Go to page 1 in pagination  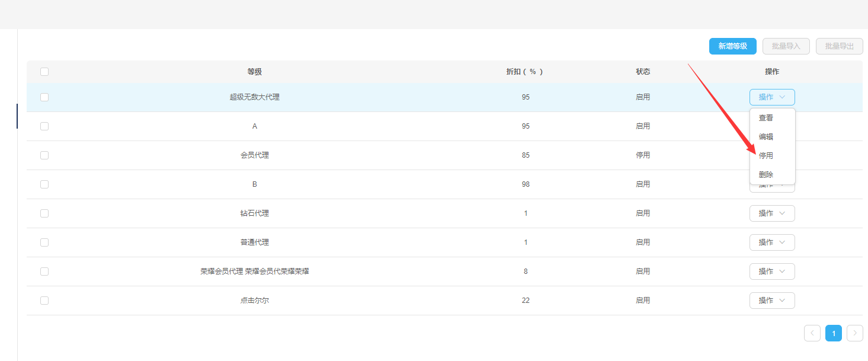click(x=833, y=333)
